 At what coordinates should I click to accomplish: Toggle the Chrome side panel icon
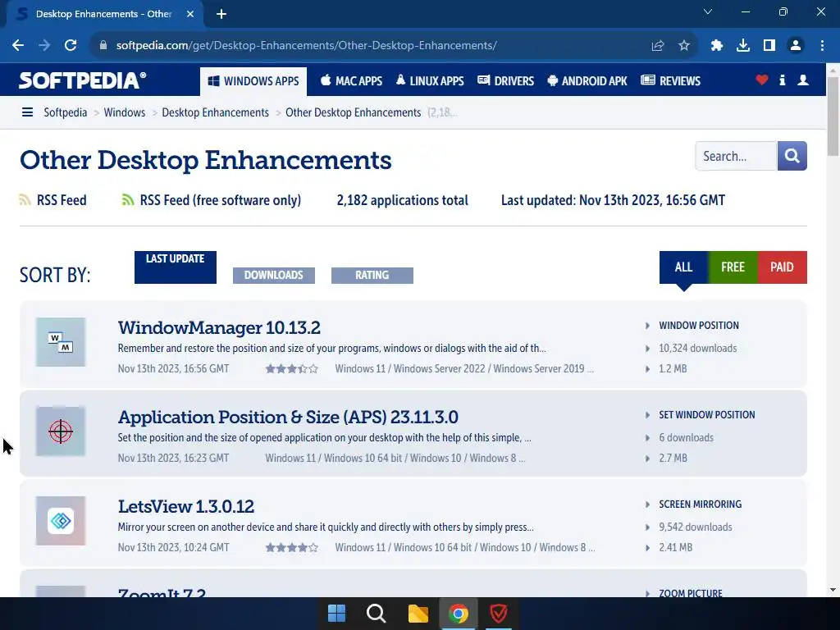[x=769, y=46]
